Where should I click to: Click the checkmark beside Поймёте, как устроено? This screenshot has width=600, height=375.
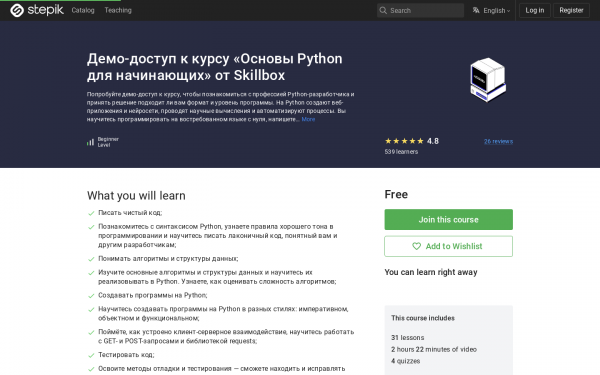[91, 333]
